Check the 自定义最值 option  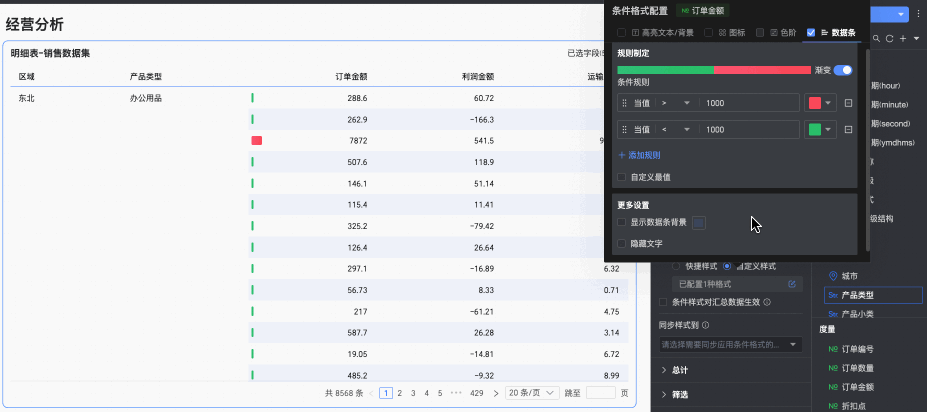click(x=621, y=177)
